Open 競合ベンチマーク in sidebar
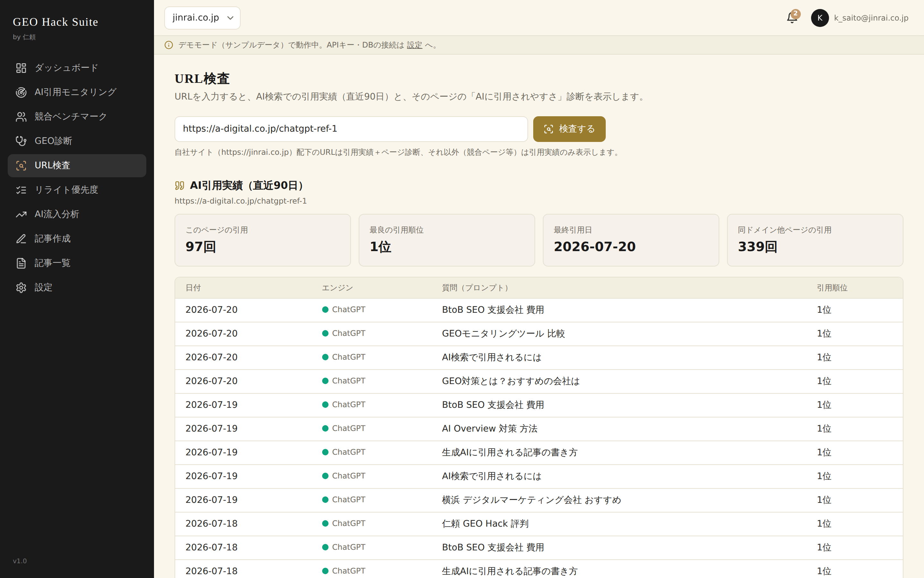 point(77,117)
